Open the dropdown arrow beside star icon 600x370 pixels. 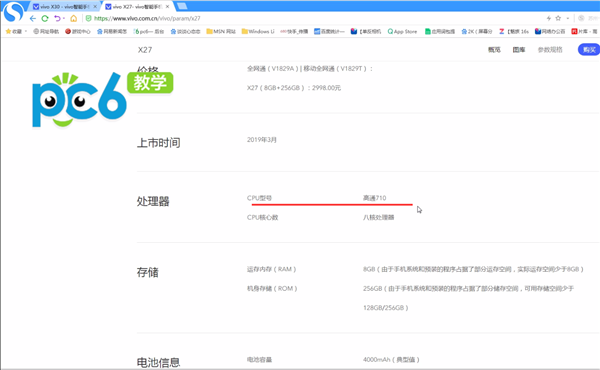click(568, 18)
